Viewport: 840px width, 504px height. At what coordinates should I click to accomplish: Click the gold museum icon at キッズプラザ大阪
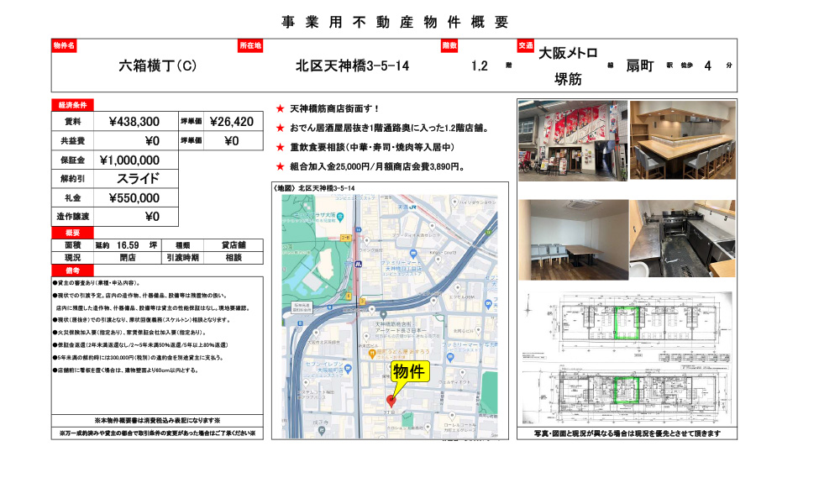[x=340, y=217]
